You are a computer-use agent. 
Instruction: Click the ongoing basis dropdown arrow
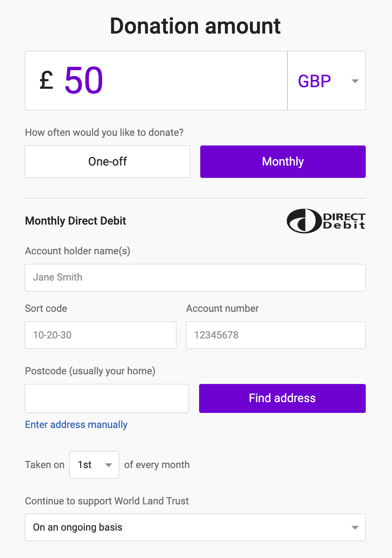[x=355, y=528]
